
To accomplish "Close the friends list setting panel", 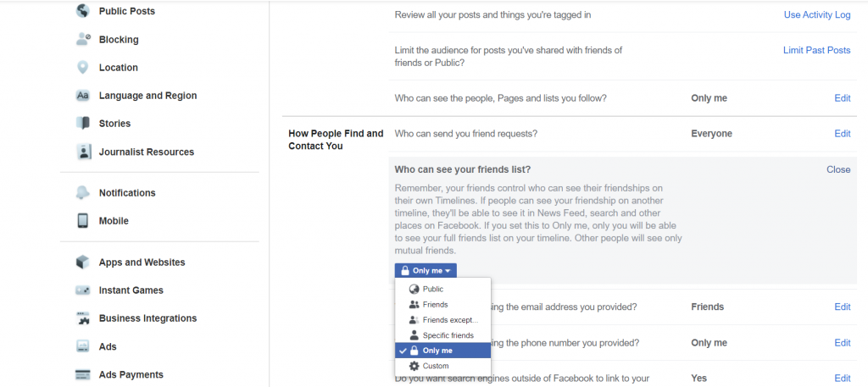I will pos(838,169).
